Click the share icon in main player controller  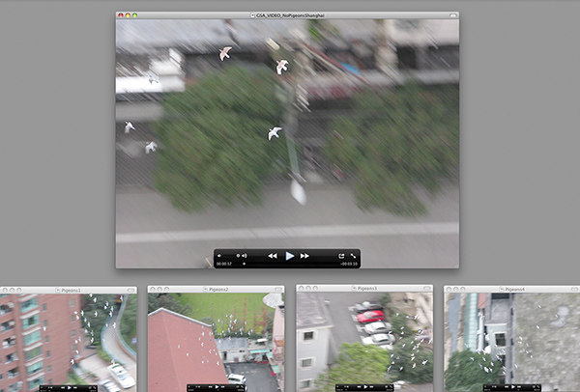(x=341, y=256)
